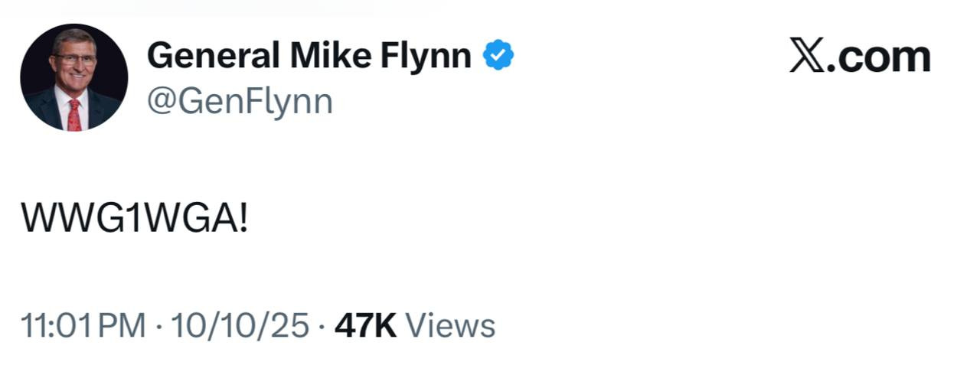Screen dimensions: 980x375
Task: Click the Views label
Action: click(450, 326)
